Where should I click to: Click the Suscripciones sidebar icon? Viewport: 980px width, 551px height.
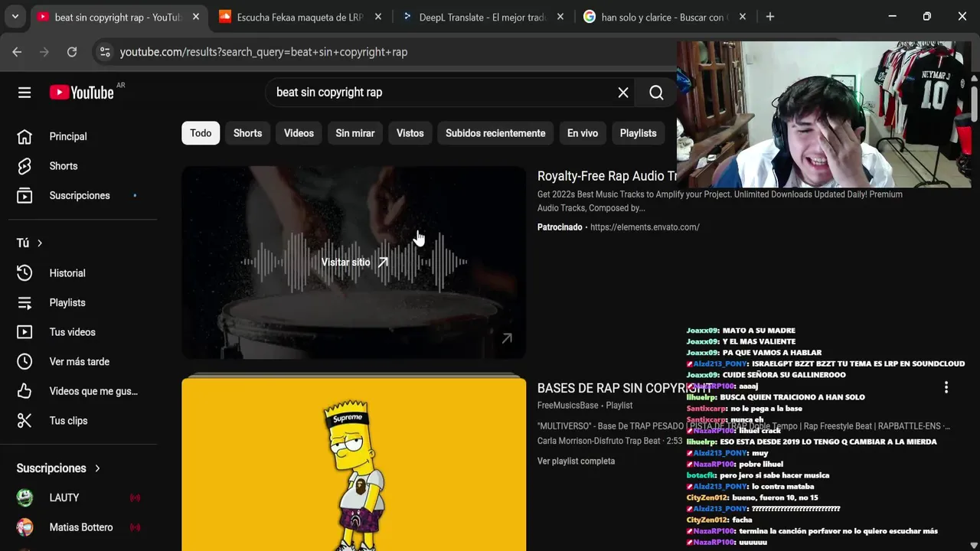24,196
